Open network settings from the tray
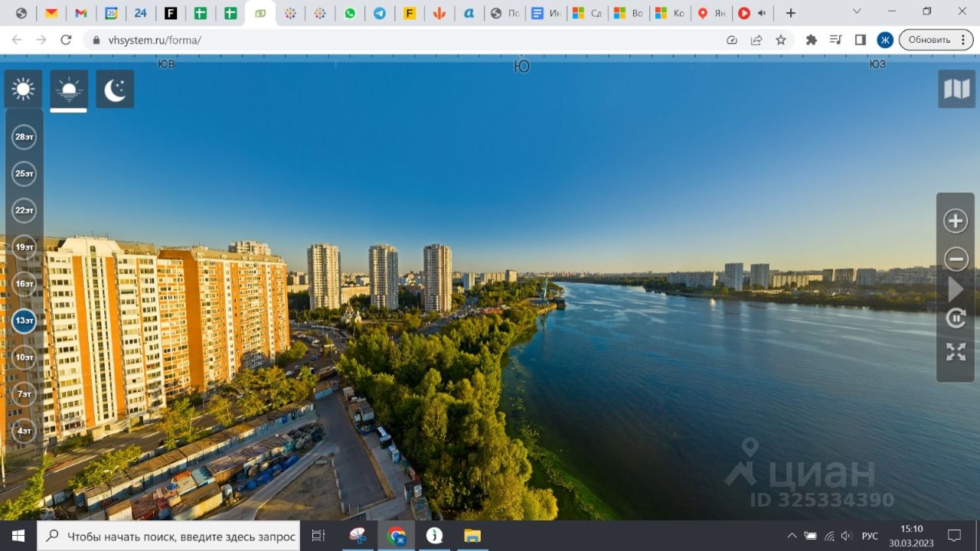This screenshot has height=551, width=980. [x=828, y=536]
